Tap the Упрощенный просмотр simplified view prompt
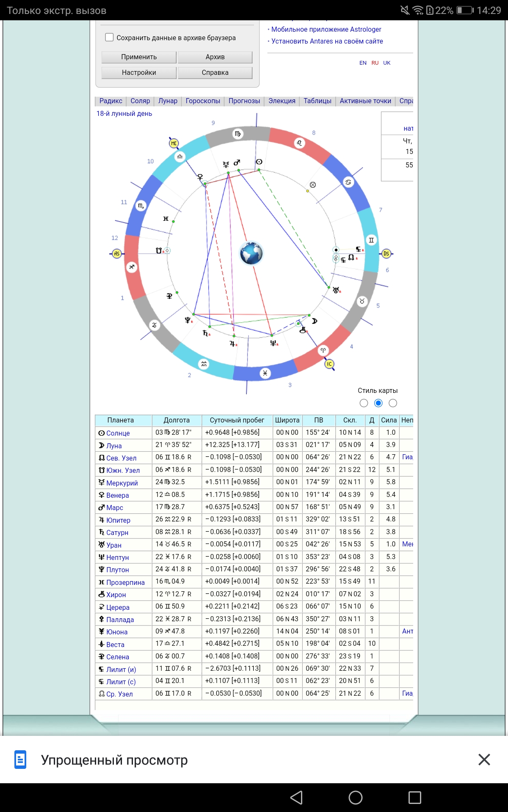 point(114,760)
